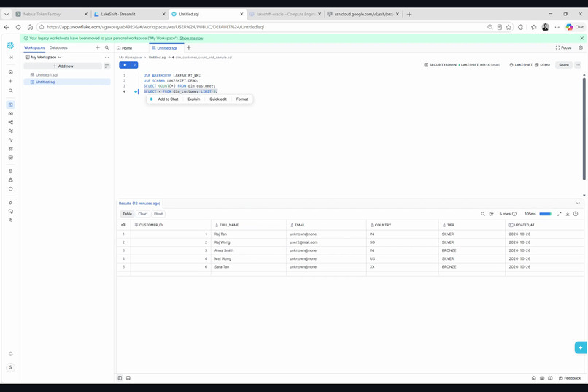Image resolution: width=588 pixels, height=392 pixels.
Task: Open the LAKESHIFT_WH warehouse selector
Action: tap(479, 65)
